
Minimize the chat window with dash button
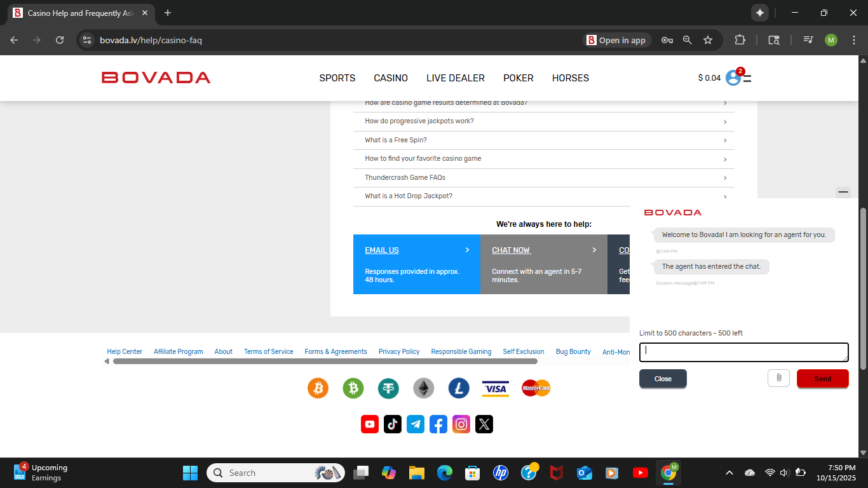[843, 191]
